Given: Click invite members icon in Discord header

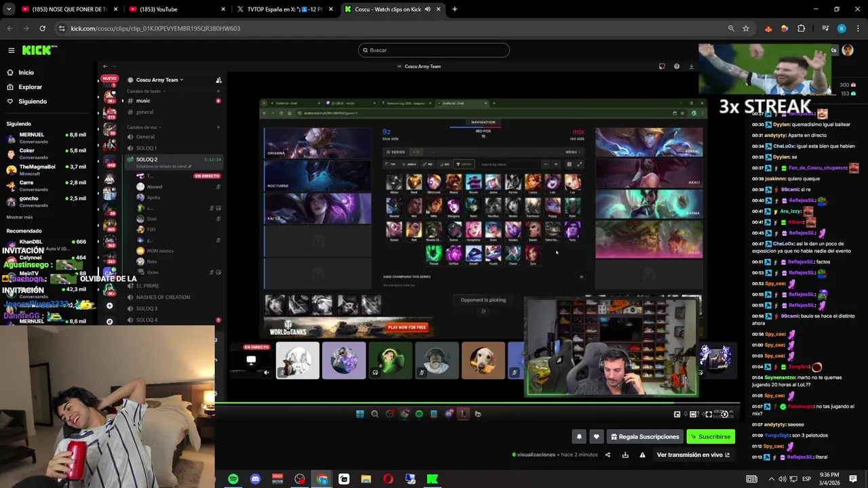Looking at the screenshot, I should coord(218,80).
